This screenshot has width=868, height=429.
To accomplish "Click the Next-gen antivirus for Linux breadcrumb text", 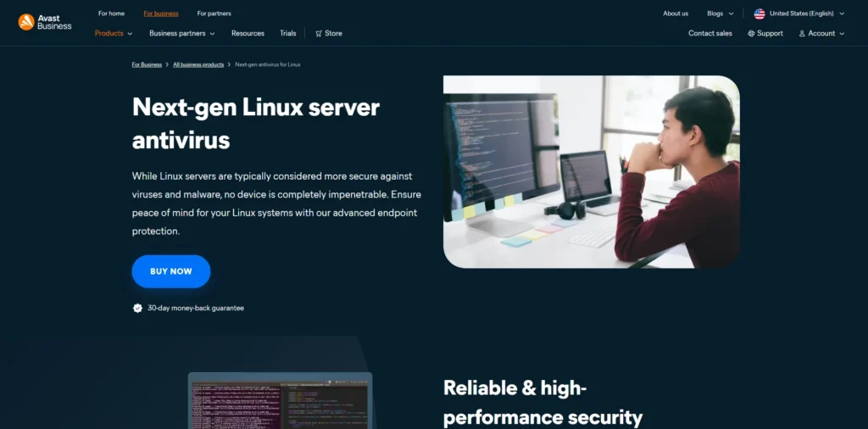I will (268, 64).
